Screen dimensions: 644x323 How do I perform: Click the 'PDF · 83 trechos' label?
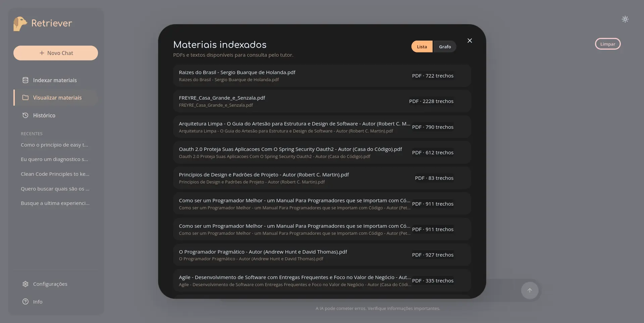click(434, 178)
